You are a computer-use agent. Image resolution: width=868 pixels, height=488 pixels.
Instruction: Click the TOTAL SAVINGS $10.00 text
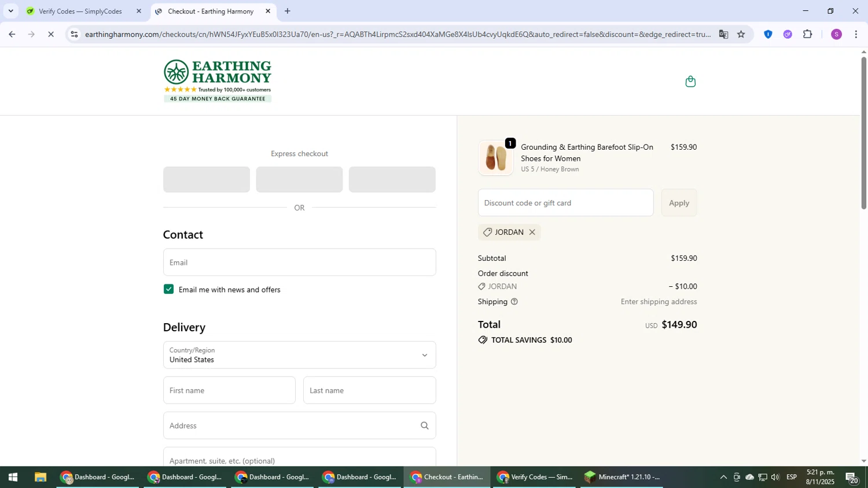[x=531, y=340]
